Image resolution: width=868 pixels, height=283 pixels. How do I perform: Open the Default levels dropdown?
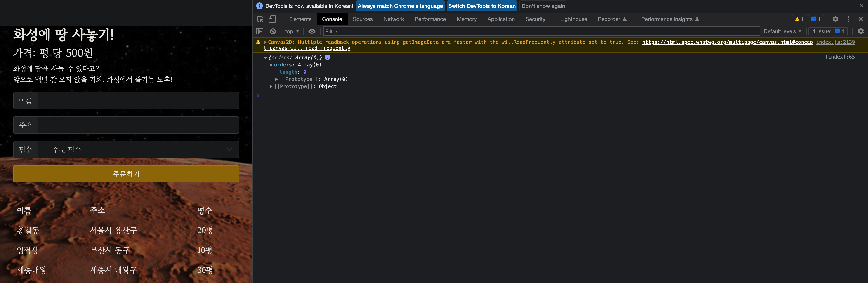pos(782,31)
